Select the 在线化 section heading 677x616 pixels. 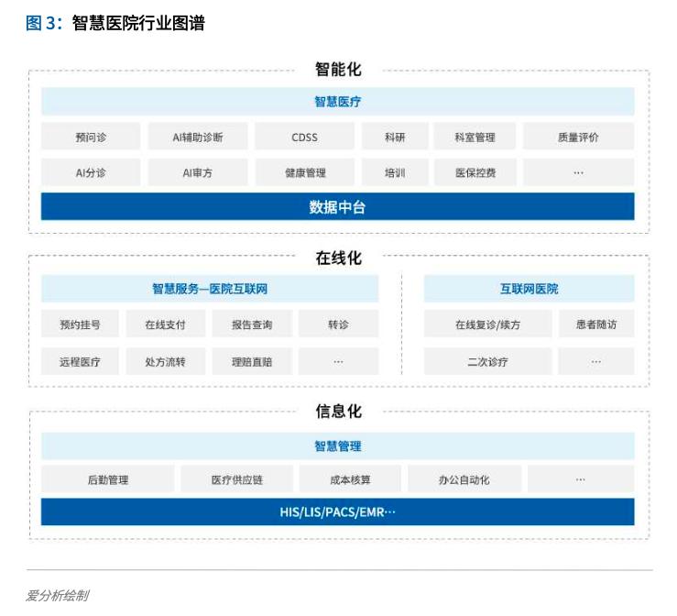[338, 258]
